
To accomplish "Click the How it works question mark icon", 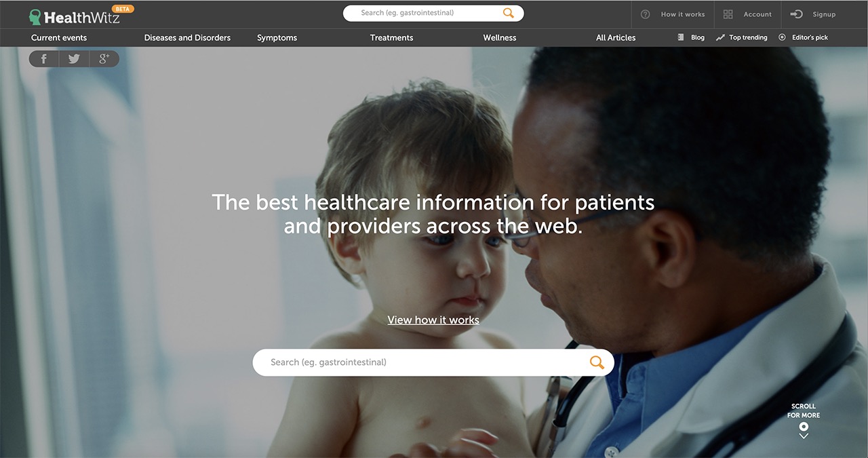I will tap(646, 14).
